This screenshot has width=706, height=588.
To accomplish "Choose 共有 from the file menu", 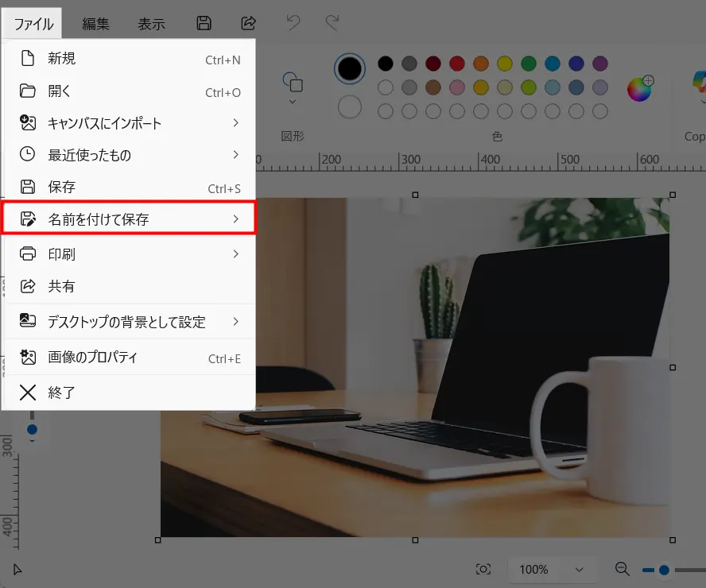I will click(x=129, y=286).
